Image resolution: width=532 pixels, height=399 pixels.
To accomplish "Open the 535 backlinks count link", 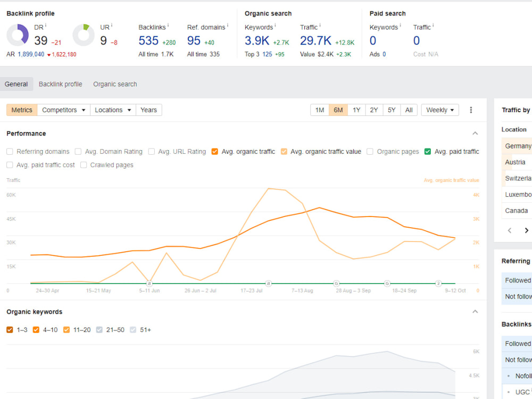I will coord(148,41).
